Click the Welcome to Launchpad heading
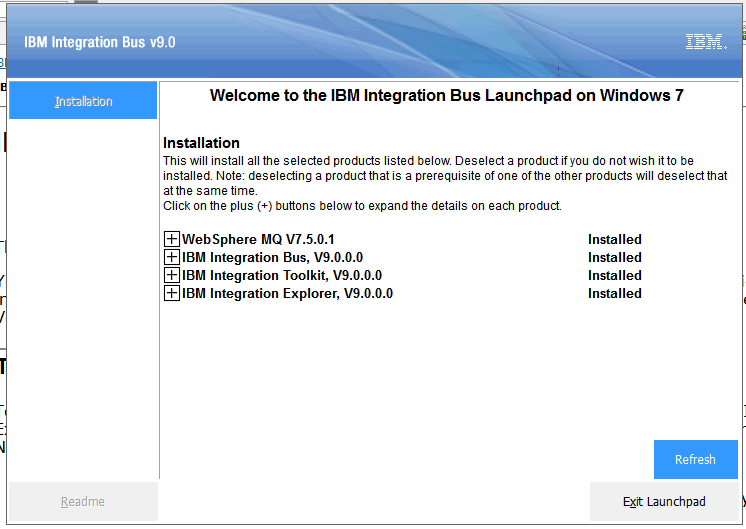This screenshot has height=529, width=746. [447, 96]
